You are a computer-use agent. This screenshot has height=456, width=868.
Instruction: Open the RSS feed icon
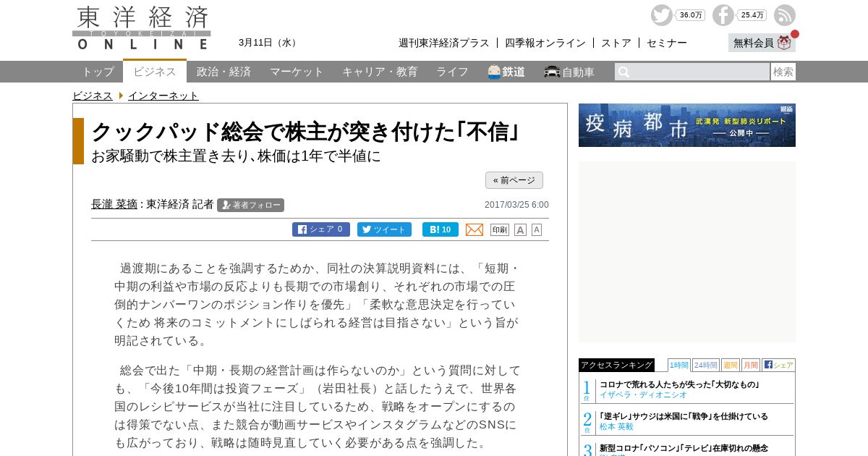[x=785, y=15]
